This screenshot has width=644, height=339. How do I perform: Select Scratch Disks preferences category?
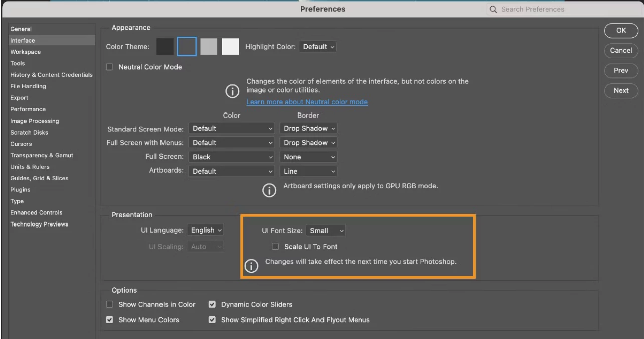[29, 133]
